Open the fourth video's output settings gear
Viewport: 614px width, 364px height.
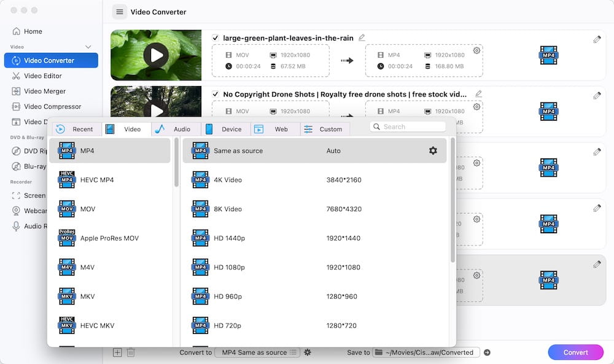tap(476, 219)
